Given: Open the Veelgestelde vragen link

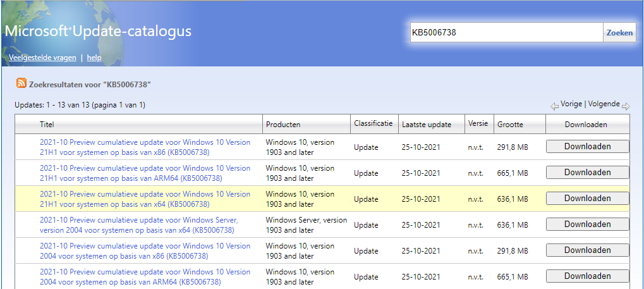Looking at the screenshot, I should click(42, 58).
